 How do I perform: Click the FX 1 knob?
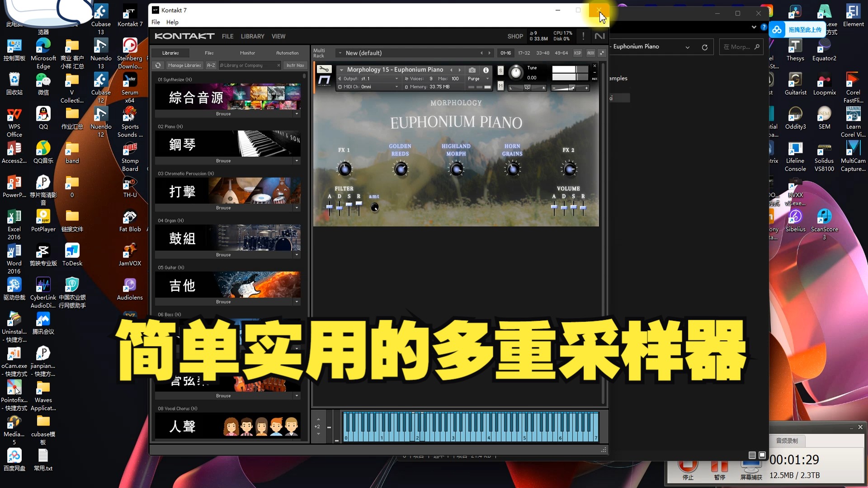click(344, 169)
